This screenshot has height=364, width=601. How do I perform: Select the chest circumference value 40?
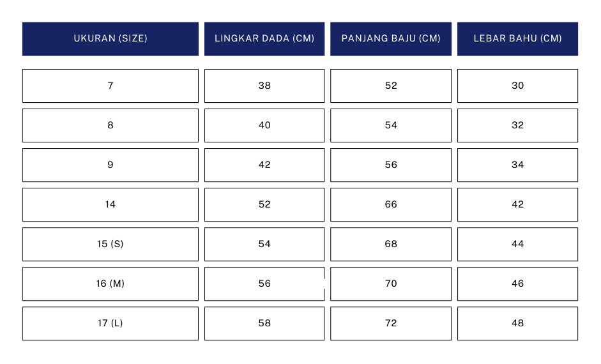[264, 125]
